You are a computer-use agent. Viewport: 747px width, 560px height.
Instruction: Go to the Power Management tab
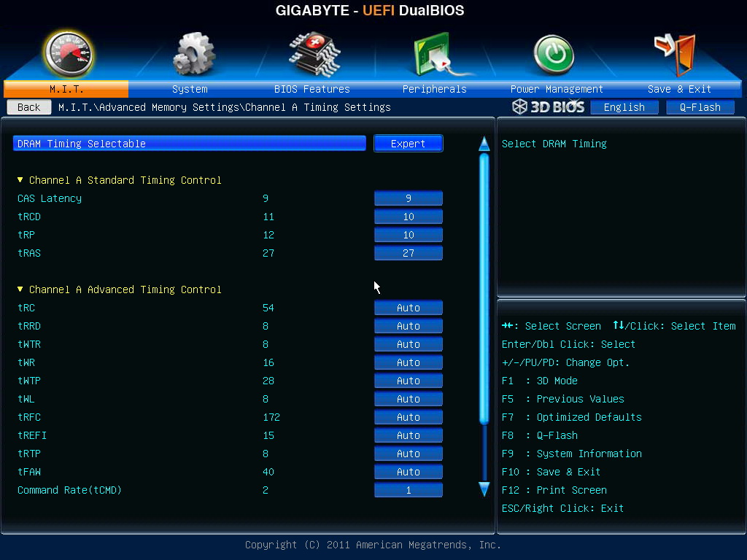coord(557,89)
